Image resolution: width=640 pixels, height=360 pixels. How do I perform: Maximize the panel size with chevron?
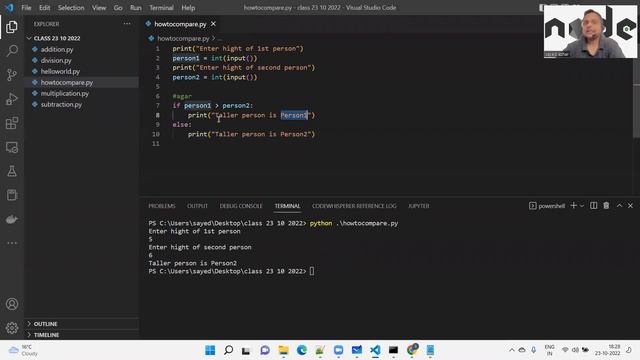pos(619,206)
